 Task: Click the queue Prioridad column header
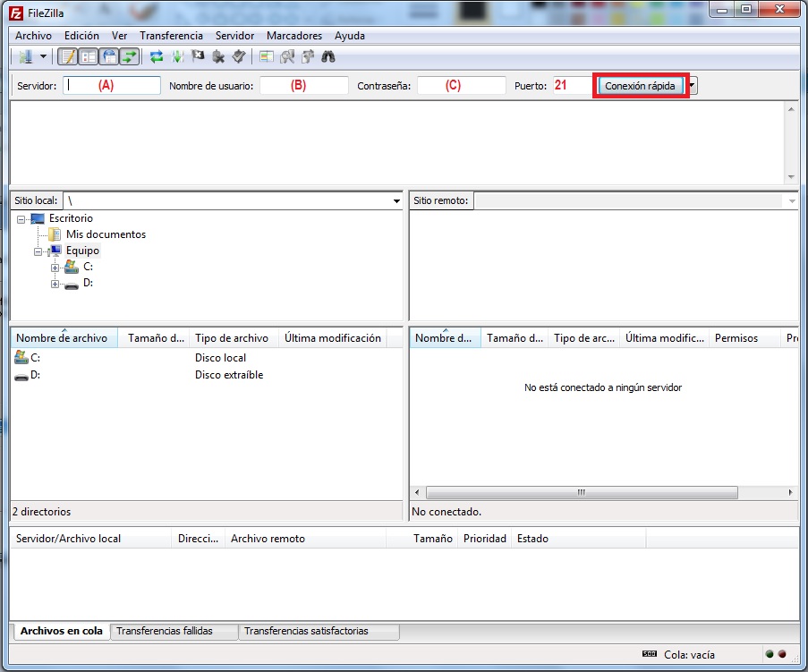[484, 539]
